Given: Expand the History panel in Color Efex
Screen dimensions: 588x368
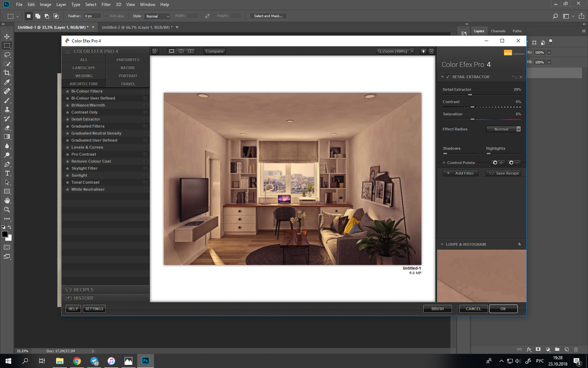Looking at the screenshot, I should point(106,298).
